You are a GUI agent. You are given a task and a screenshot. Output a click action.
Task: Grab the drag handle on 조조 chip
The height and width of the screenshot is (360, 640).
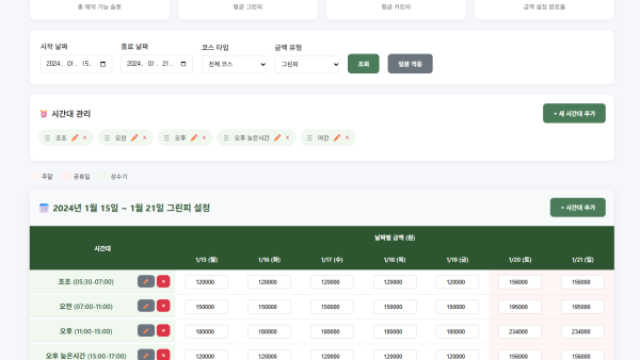(47, 138)
